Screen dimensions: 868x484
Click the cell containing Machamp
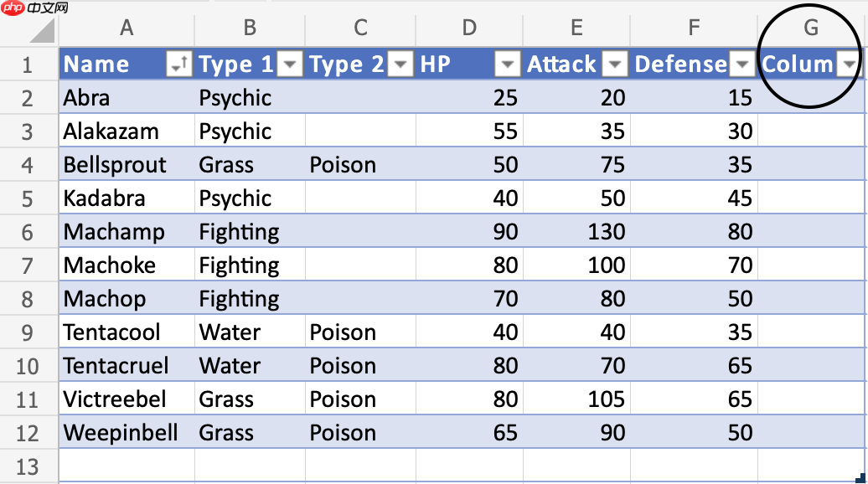tap(127, 232)
